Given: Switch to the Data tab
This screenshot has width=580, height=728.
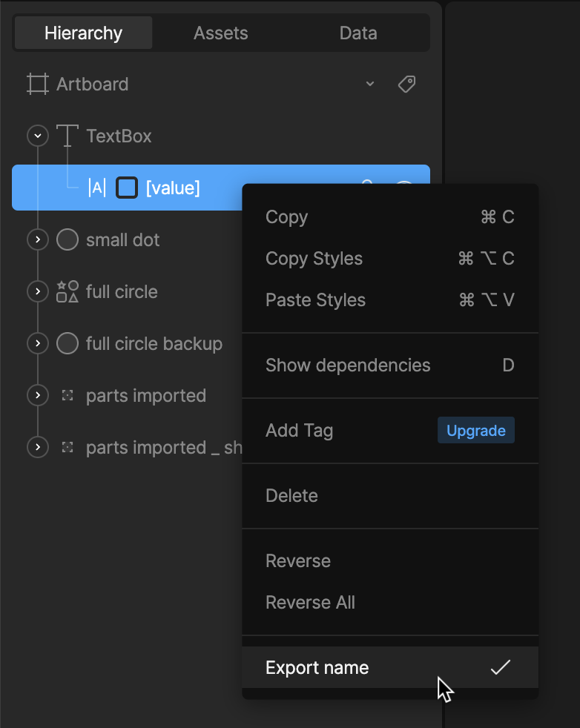Looking at the screenshot, I should 358,33.
